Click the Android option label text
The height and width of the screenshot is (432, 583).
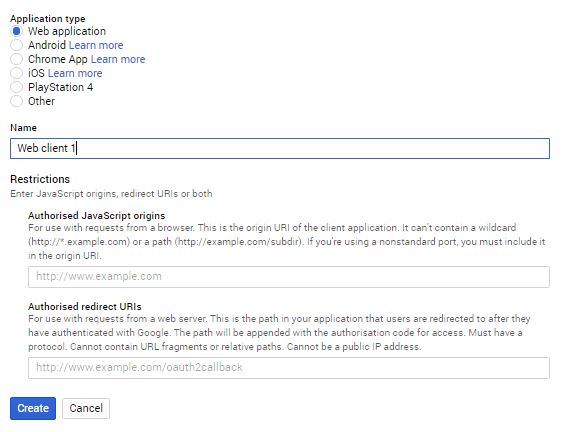pos(47,45)
